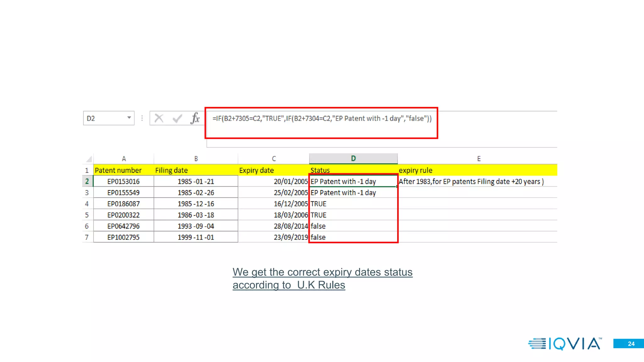Image resolution: width=644 pixels, height=362 pixels.
Task: Click filing date 1985-12-16
Action: click(x=196, y=204)
